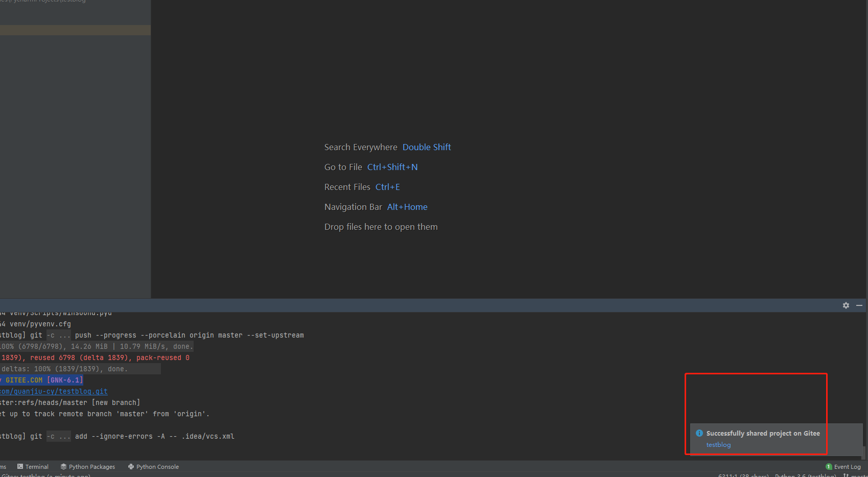Click Event Log in the status bar
The height and width of the screenshot is (477, 868).
point(848,466)
